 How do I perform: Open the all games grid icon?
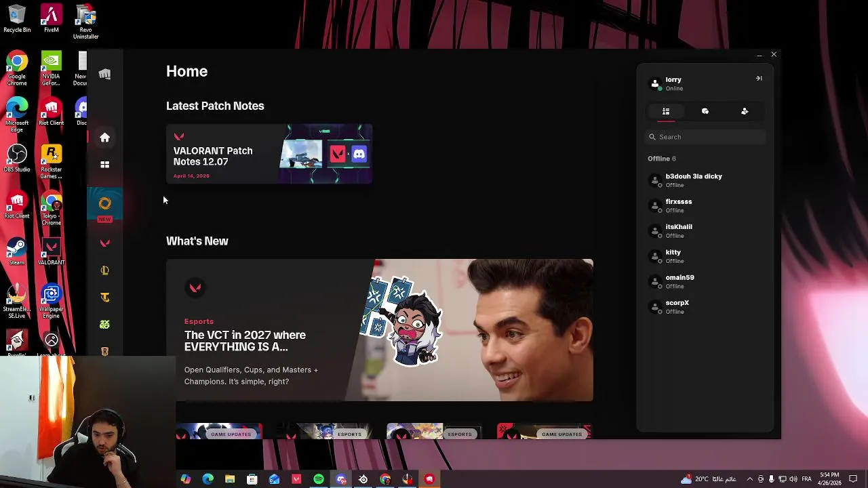pos(104,164)
